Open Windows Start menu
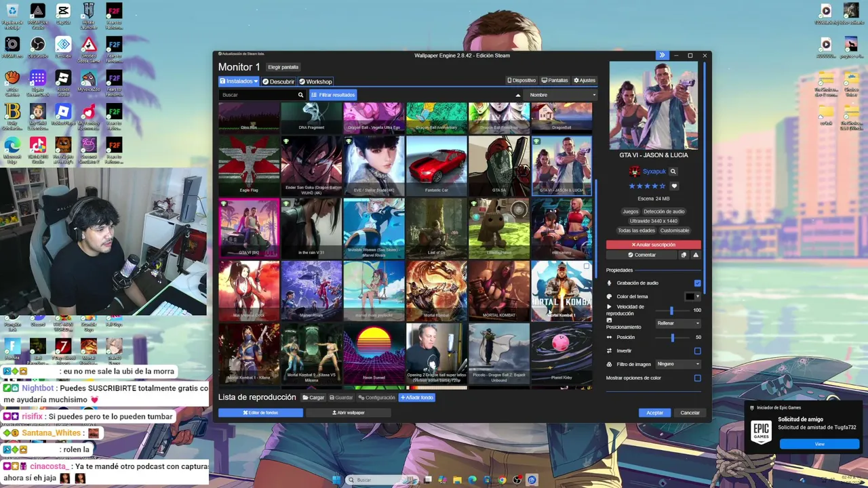 (x=336, y=480)
